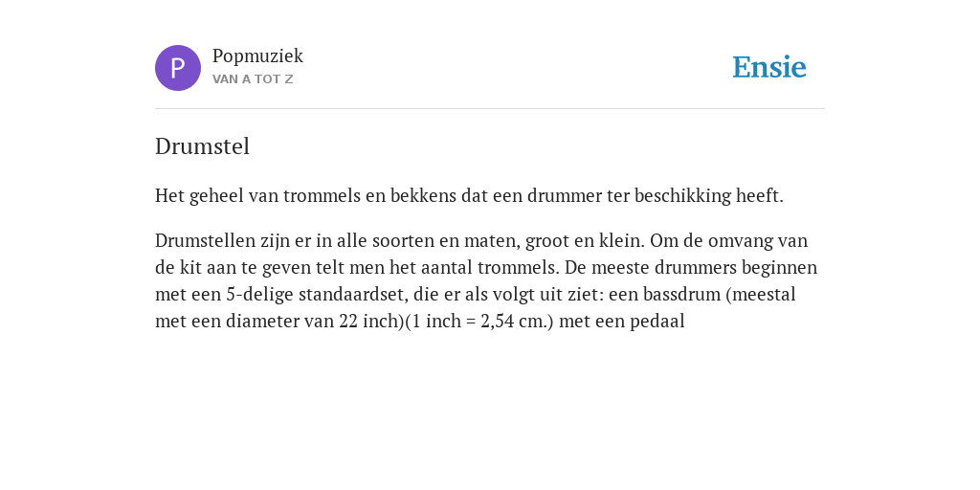Click the sentence starting 'Het geheel van trommels'
The image size is (980, 490).
pyautogui.click(x=469, y=195)
